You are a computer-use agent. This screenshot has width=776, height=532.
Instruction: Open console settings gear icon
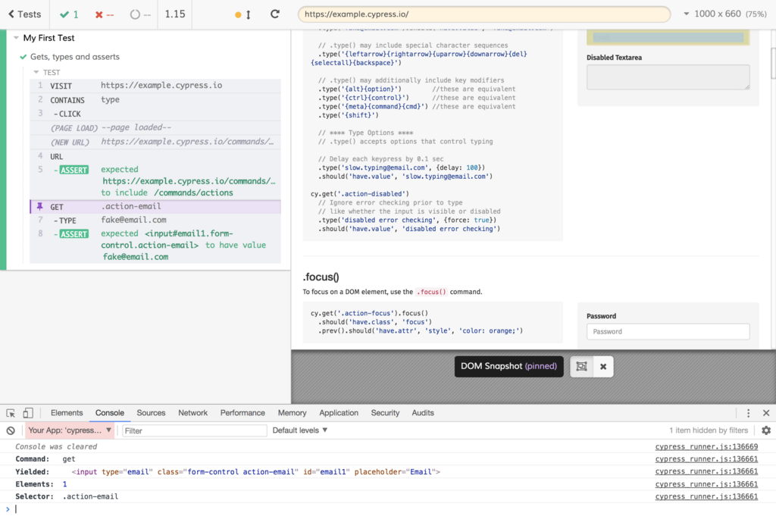(766, 430)
